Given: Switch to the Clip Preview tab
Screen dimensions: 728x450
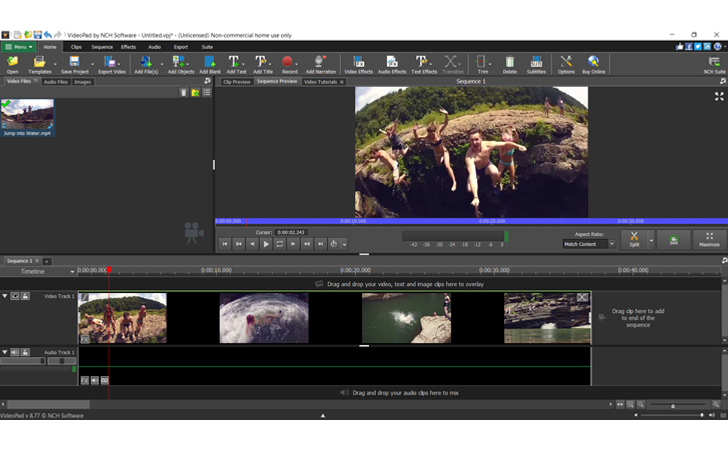Looking at the screenshot, I should [x=236, y=82].
